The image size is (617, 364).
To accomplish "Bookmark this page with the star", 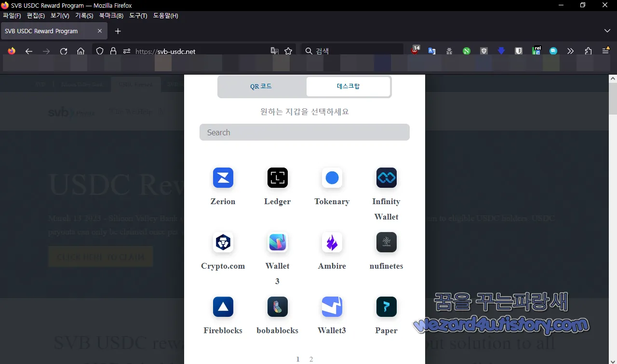I will click(288, 51).
